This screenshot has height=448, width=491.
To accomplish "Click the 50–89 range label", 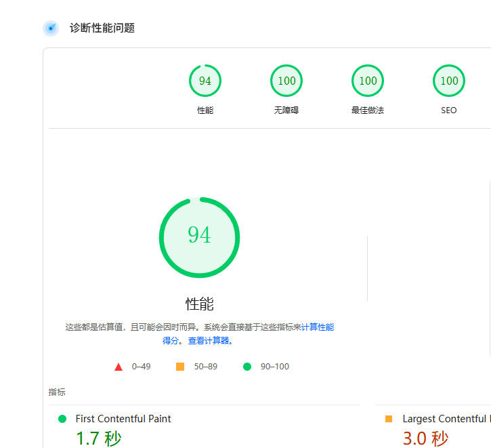I will click(x=206, y=367).
